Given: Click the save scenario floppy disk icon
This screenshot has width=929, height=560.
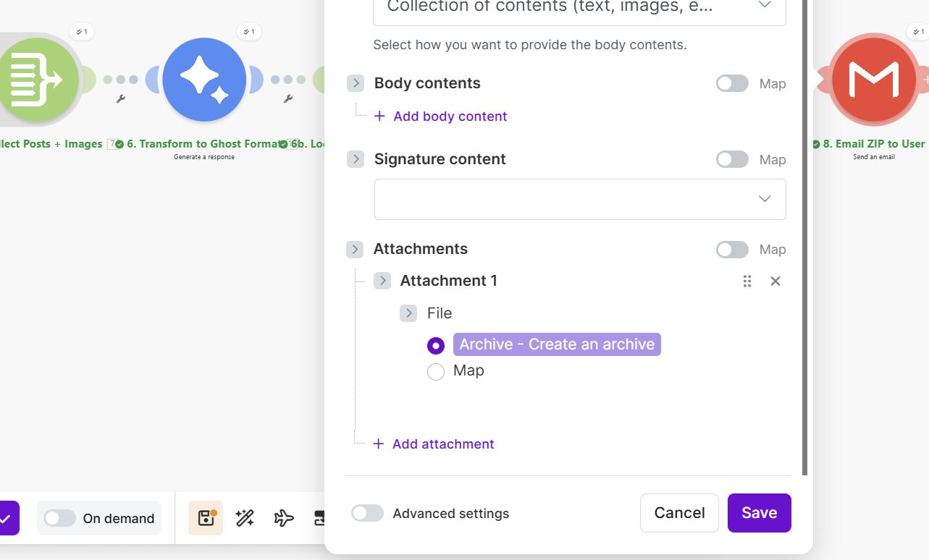Looking at the screenshot, I should click(206, 518).
